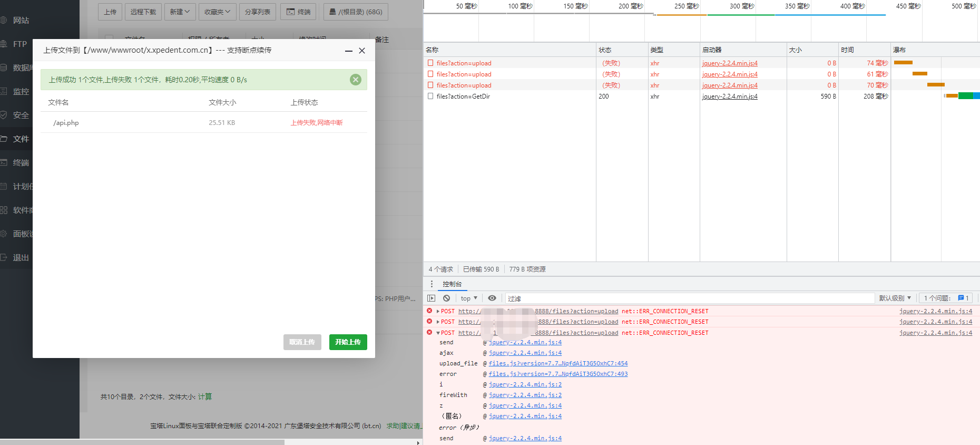Open 安全 in the panel sidebar
The image size is (980, 445).
click(21, 115)
